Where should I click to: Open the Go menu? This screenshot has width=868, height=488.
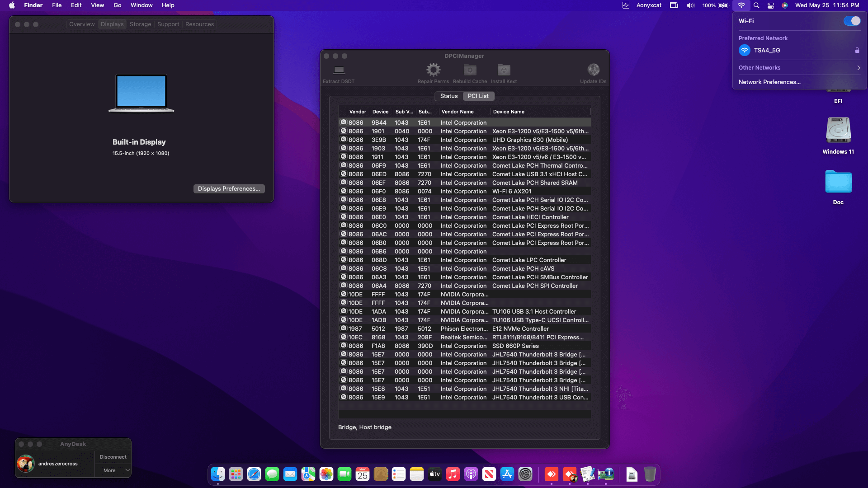[x=118, y=5]
